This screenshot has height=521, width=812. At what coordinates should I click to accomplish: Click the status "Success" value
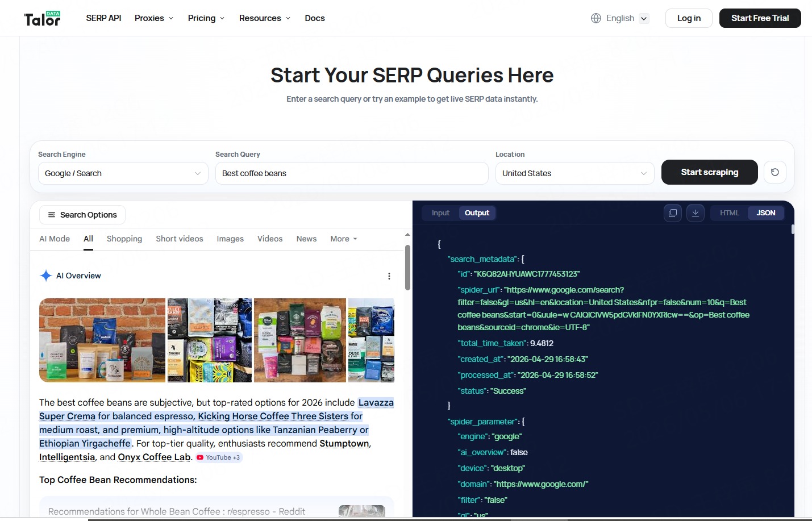[x=508, y=391]
